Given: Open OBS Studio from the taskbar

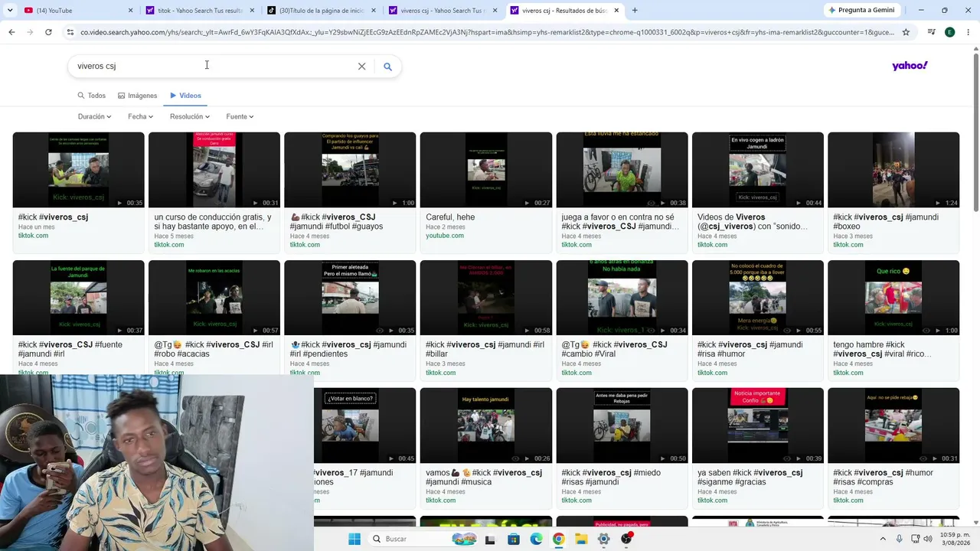Looking at the screenshot, I should [x=627, y=539].
